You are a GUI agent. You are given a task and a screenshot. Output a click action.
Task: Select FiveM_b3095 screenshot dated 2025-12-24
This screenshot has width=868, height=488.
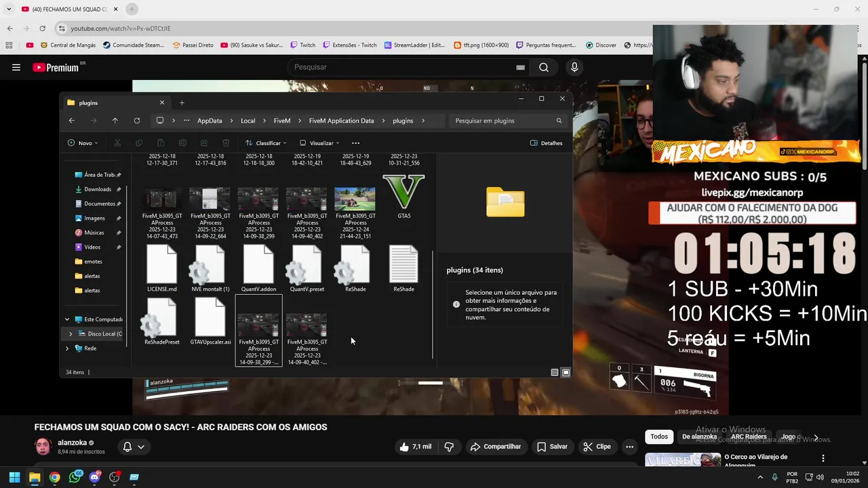355,213
